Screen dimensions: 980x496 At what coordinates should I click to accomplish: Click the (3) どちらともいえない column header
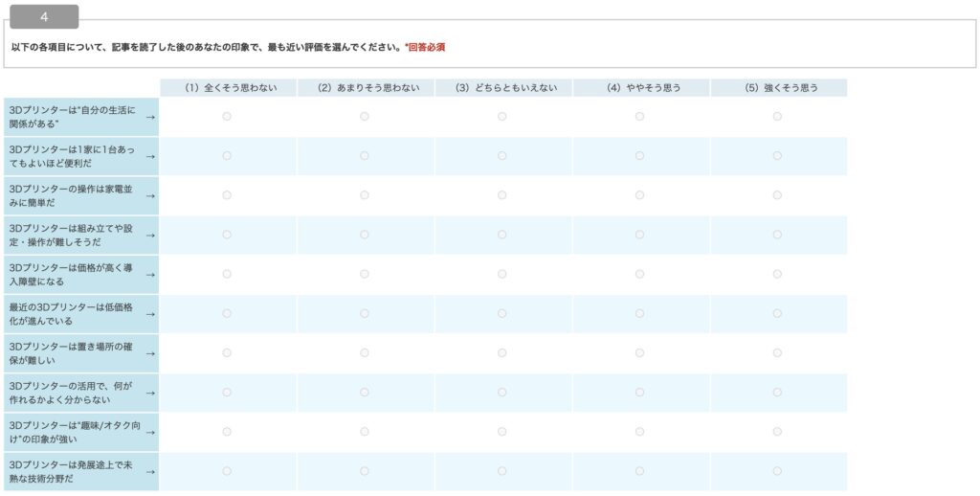(503, 87)
